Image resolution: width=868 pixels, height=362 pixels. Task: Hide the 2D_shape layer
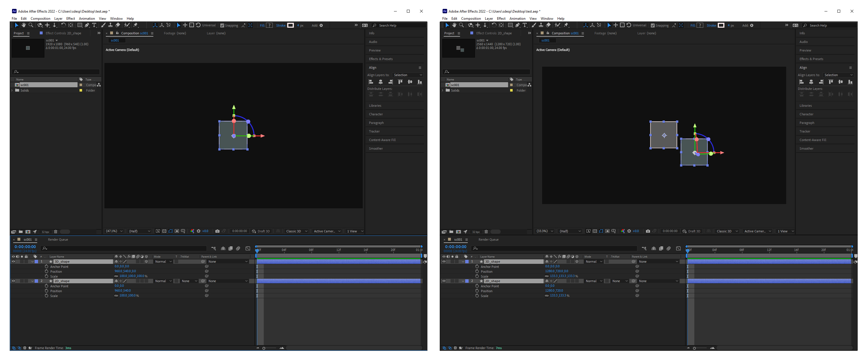tap(13, 281)
